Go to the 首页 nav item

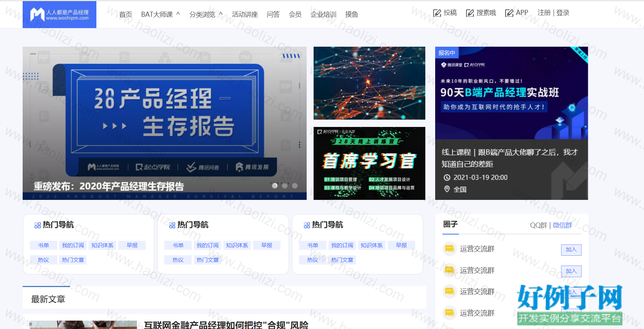click(126, 14)
